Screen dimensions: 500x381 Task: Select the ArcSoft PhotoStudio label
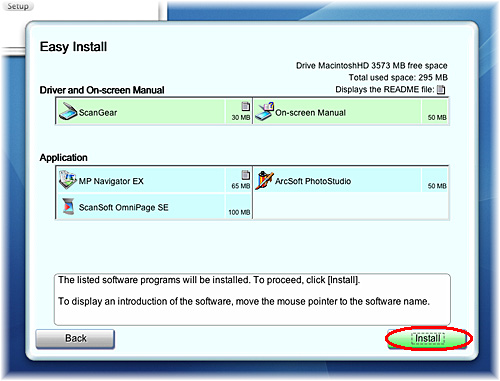313,181
